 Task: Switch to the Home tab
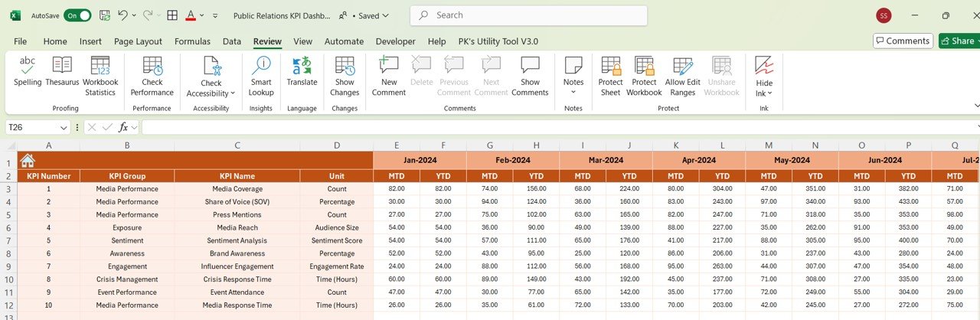point(55,41)
